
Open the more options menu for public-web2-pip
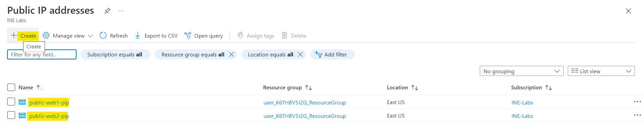pyautogui.click(x=637, y=115)
